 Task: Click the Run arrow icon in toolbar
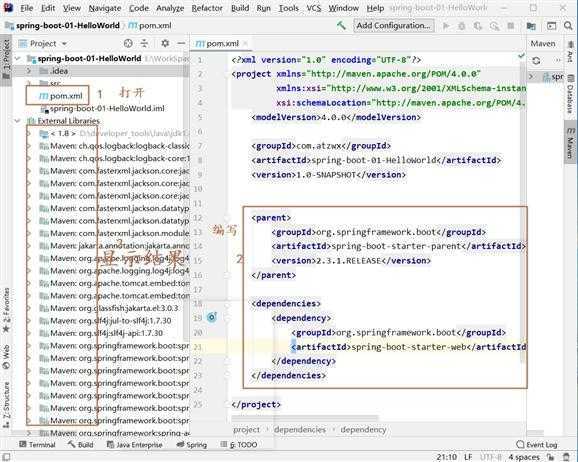point(446,26)
